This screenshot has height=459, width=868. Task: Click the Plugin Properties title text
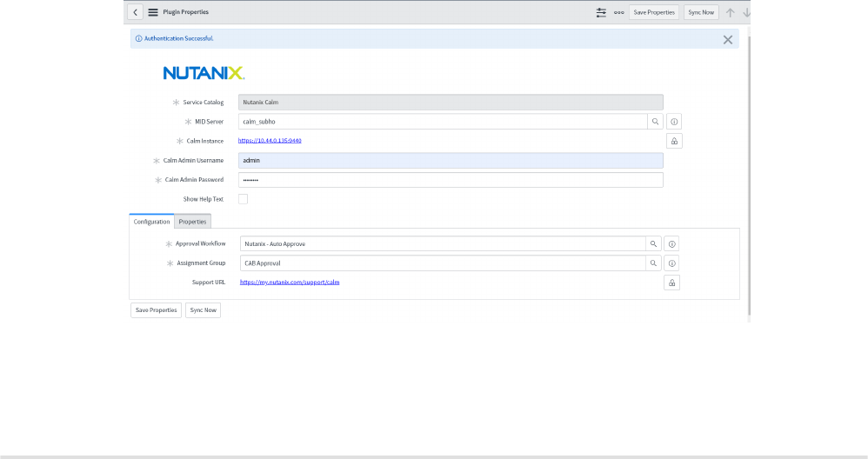tap(185, 12)
